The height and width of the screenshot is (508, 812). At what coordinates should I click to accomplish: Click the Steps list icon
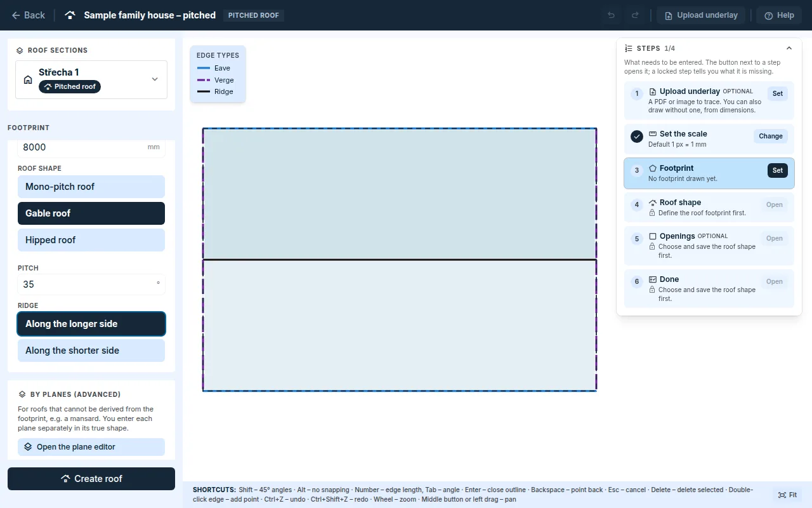tap(629, 48)
